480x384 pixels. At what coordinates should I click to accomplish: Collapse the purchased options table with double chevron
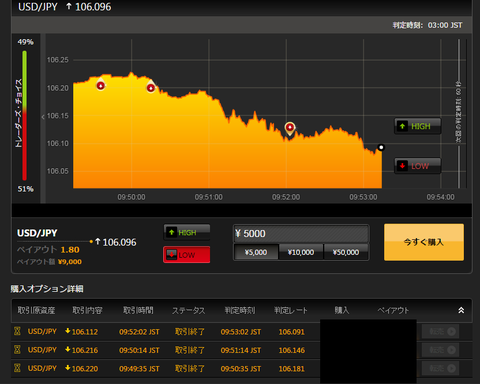pos(461,310)
